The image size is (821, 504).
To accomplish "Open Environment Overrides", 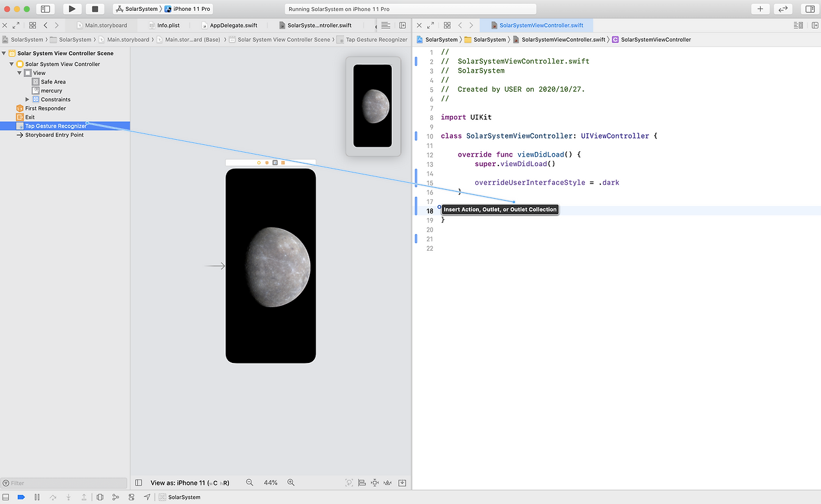I will (x=131, y=497).
